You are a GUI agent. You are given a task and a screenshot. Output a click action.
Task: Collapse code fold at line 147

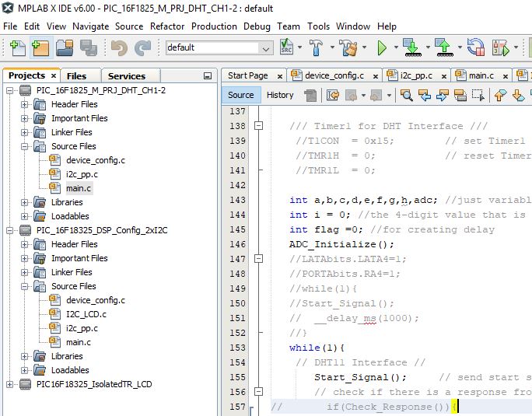point(258,259)
